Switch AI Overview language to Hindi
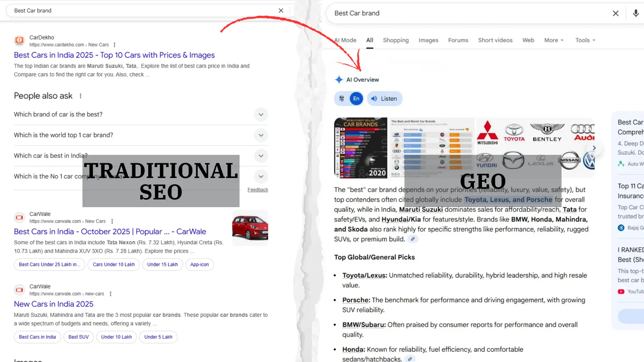 tap(341, 99)
